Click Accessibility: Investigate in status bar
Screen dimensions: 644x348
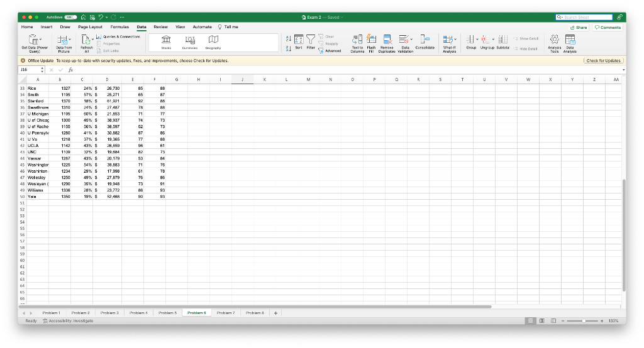tap(68, 321)
